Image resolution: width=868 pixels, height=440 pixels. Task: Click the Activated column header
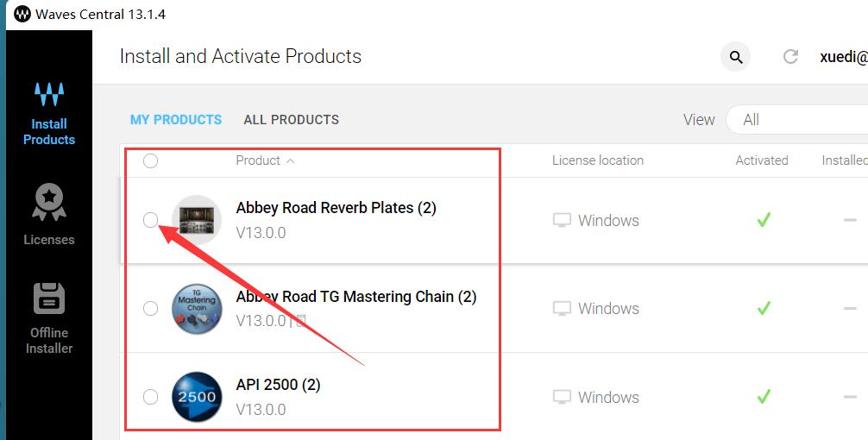[x=762, y=160]
